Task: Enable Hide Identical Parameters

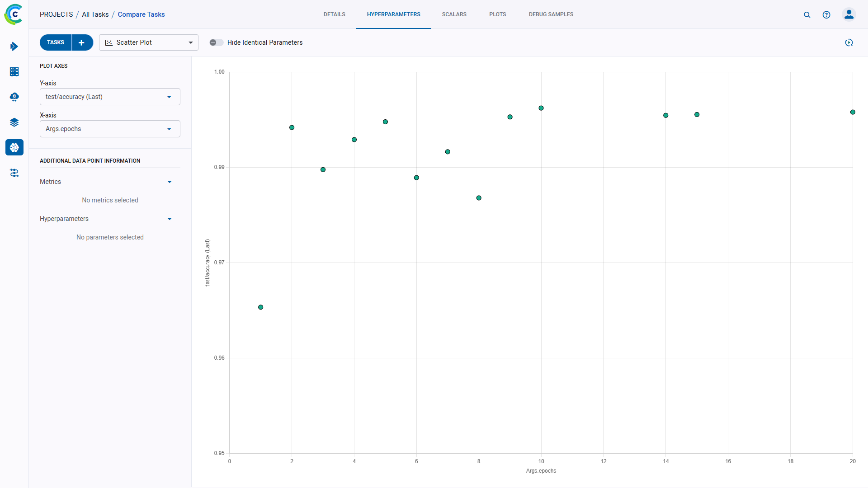Action: (216, 42)
